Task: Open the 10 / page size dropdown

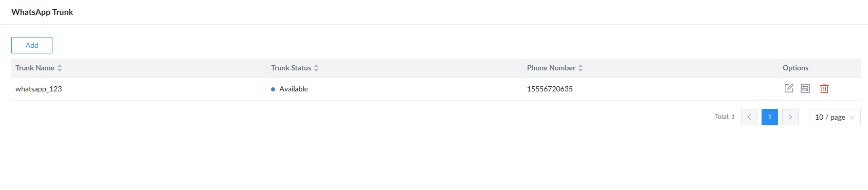Action: click(835, 117)
